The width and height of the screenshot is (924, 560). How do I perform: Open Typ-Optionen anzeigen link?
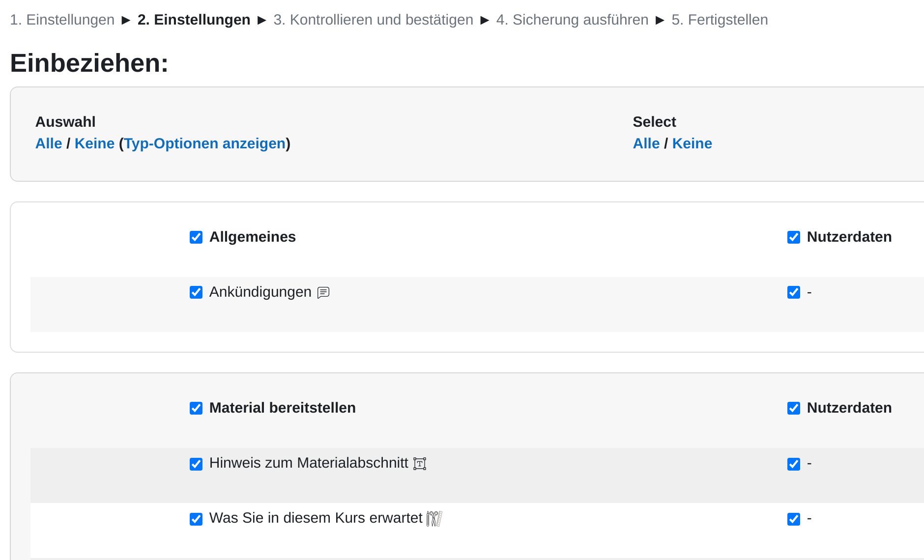tap(204, 143)
